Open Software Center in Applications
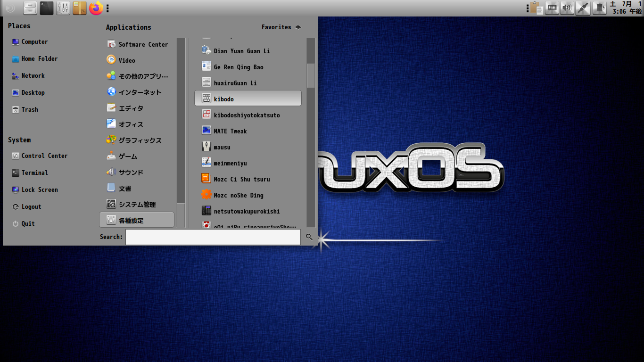Image resolution: width=644 pixels, height=362 pixels. (137, 44)
